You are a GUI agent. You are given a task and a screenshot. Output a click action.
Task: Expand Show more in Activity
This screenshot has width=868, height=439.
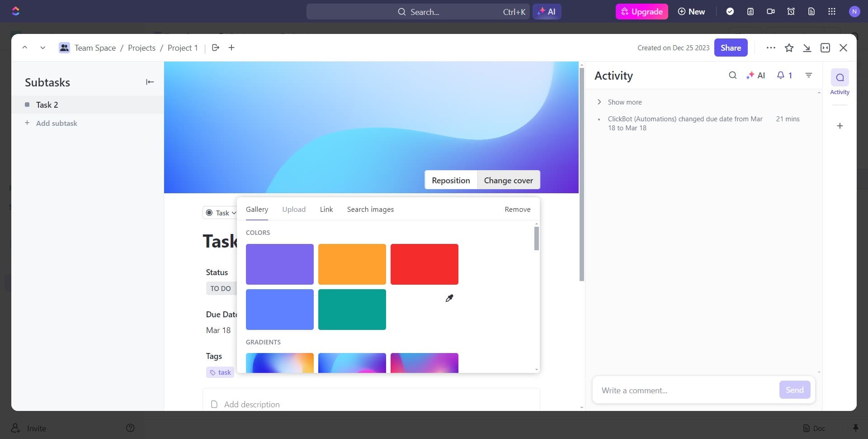point(624,102)
